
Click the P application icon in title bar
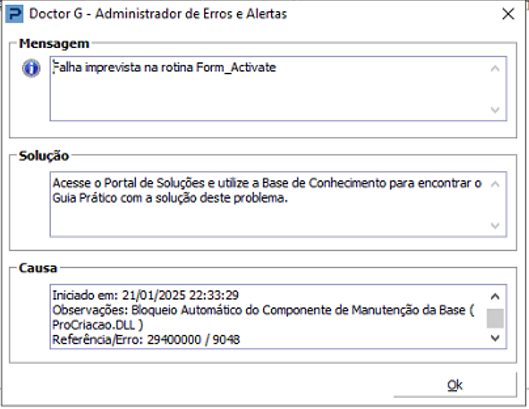15,14
